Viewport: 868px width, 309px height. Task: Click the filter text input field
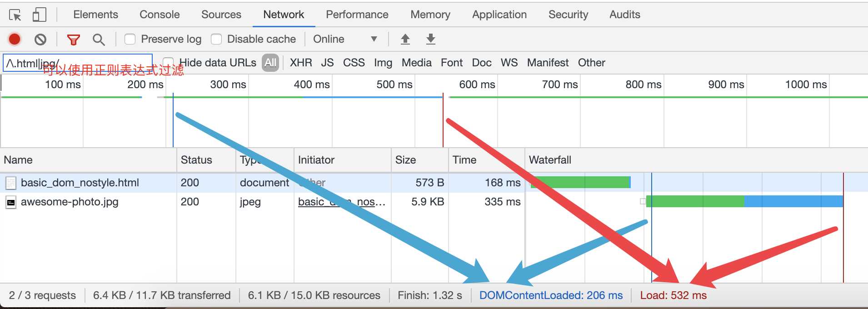tap(77, 63)
